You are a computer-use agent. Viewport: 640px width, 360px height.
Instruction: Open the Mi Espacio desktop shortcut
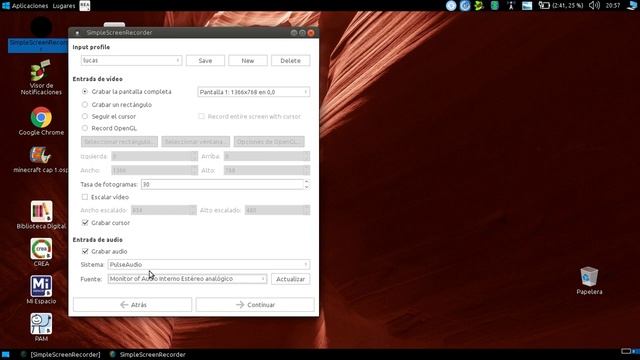(41, 290)
